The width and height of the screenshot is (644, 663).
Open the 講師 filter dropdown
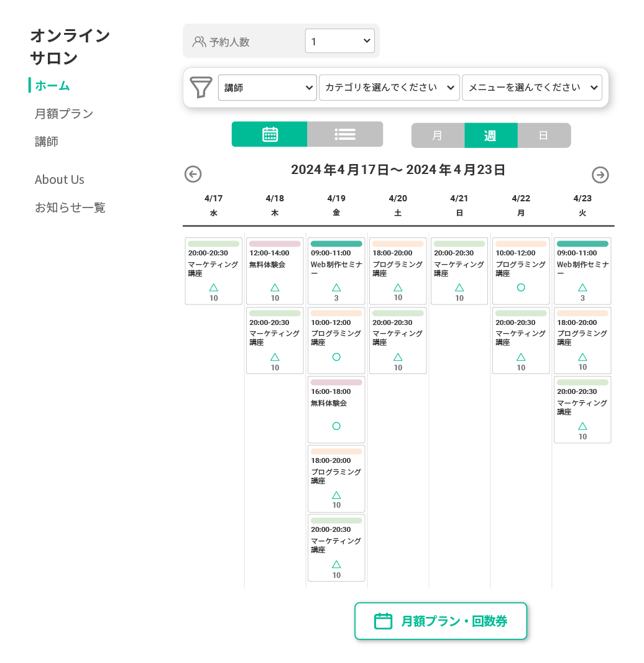(267, 88)
